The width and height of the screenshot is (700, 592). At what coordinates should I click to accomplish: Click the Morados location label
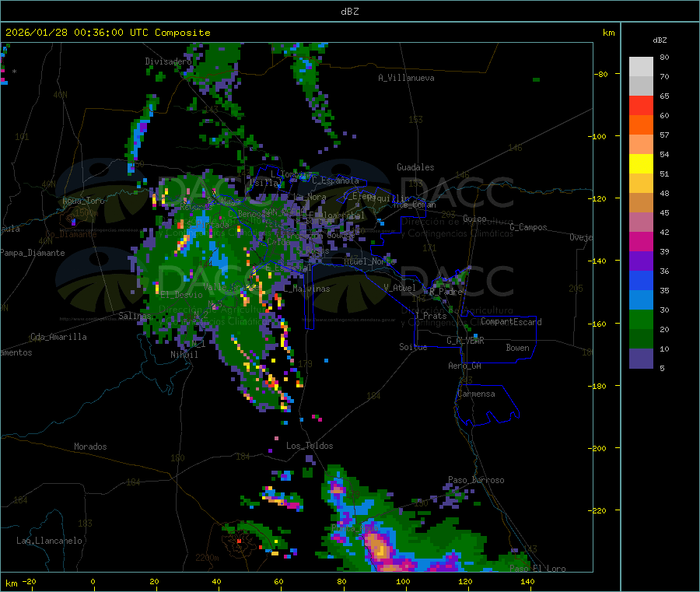pos(90,447)
